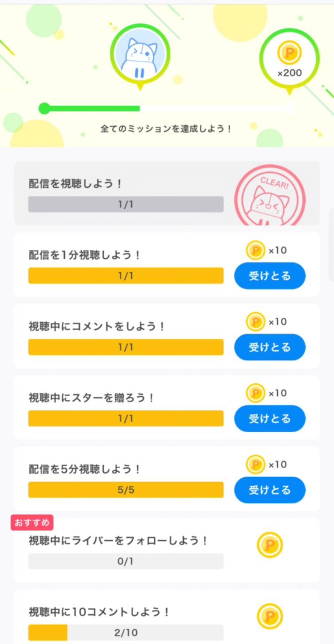Click coin icon for スター mission
This screenshot has width=334, height=644.
[255, 393]
